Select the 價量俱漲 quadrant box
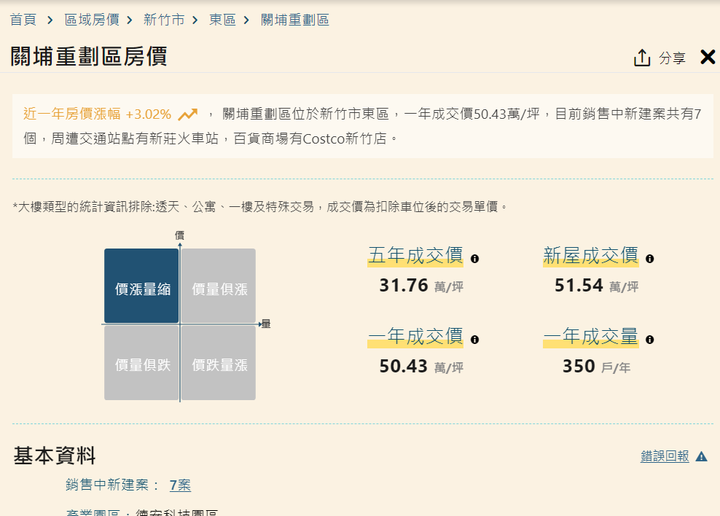 [x=219, y=286]
